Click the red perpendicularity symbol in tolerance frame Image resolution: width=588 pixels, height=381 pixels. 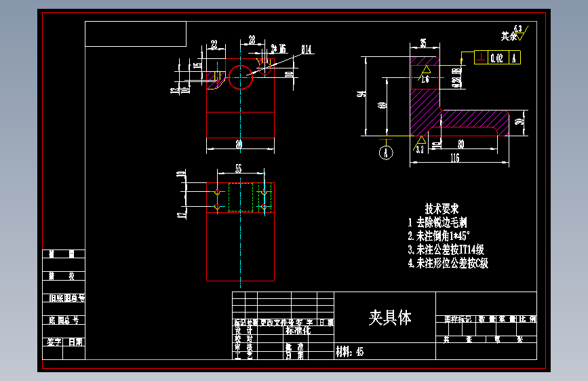click(481, 58)
